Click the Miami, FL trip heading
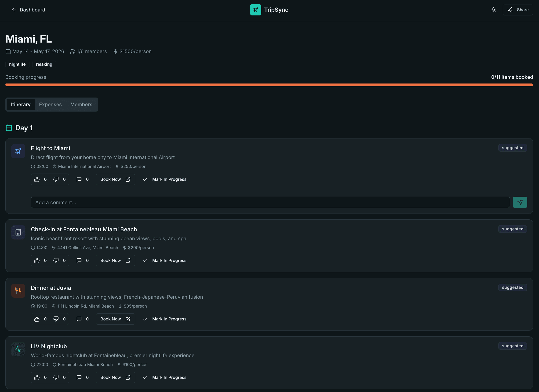 (29, 39)
